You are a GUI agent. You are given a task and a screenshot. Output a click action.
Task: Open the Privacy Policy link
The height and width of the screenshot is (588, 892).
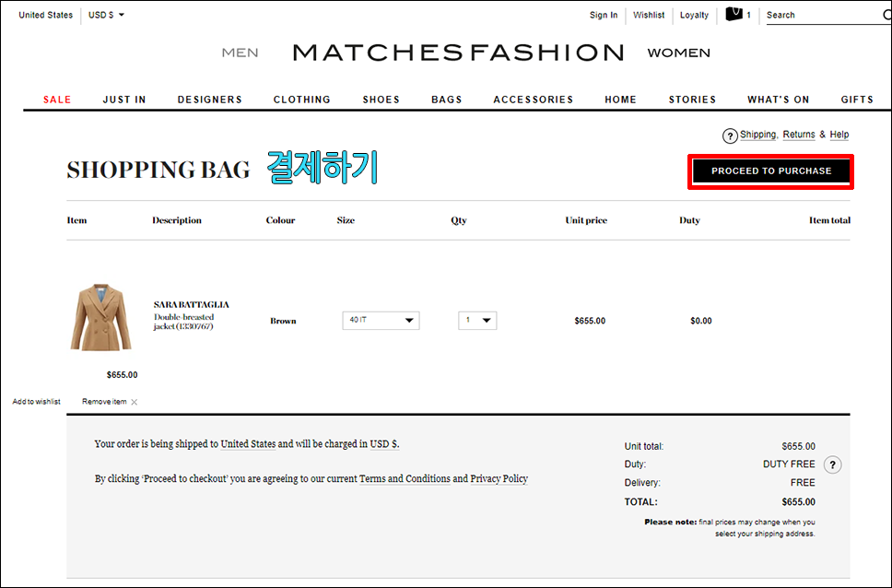click(499, 478)
